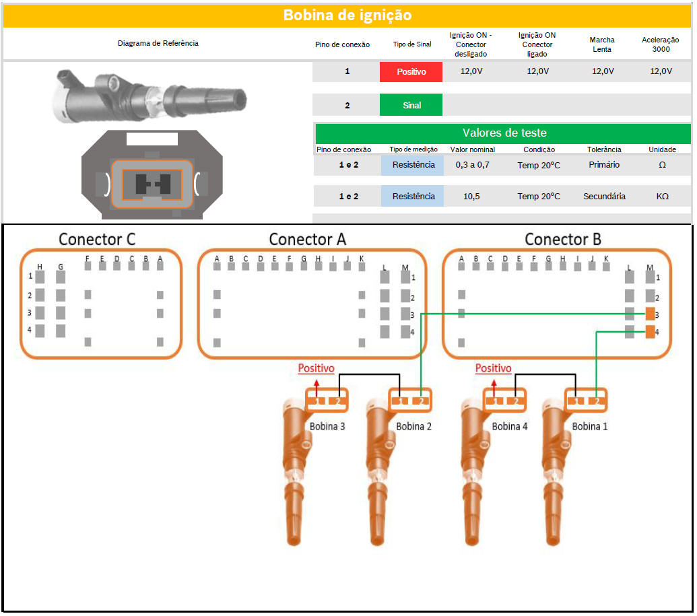
Task: Click the Bobina 2 ignition coil illustration
Action: tap(382, 471)
